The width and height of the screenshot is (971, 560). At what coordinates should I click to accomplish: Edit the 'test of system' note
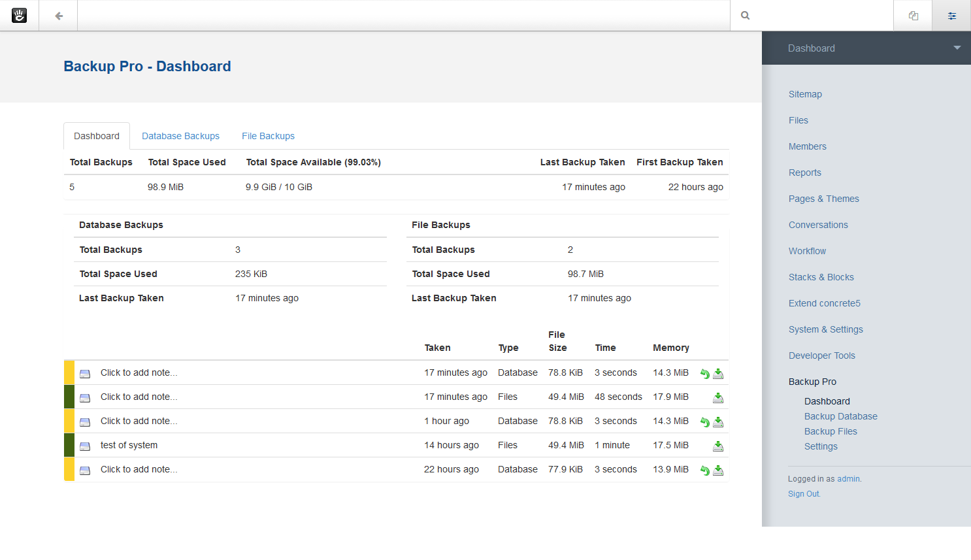tap(129, 445)
